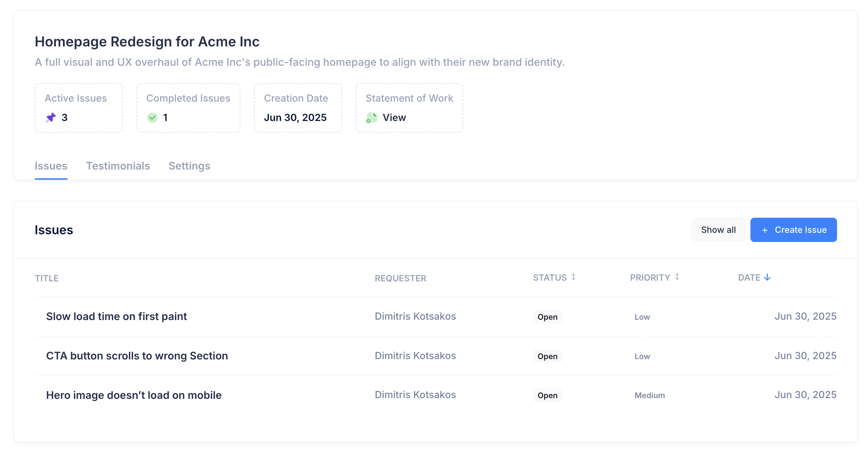This screenshot has height=453, width=868.
Task: Open the Settings tab
Action: 189,166
